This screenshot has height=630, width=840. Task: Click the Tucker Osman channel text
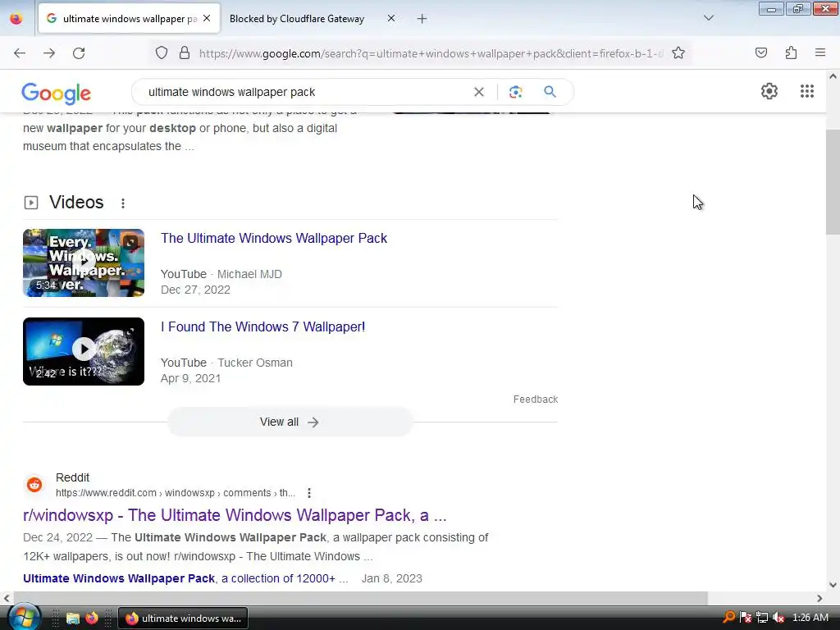point(255,363)
